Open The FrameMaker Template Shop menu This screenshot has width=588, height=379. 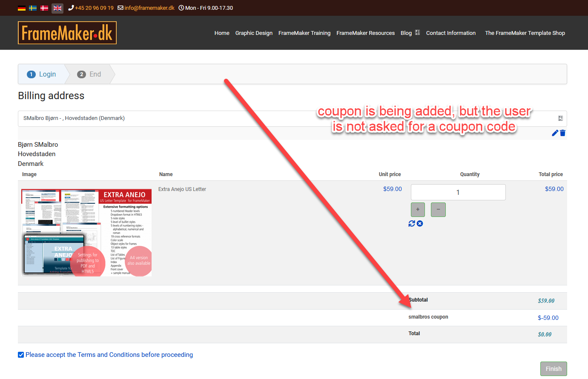pos(525,33)
